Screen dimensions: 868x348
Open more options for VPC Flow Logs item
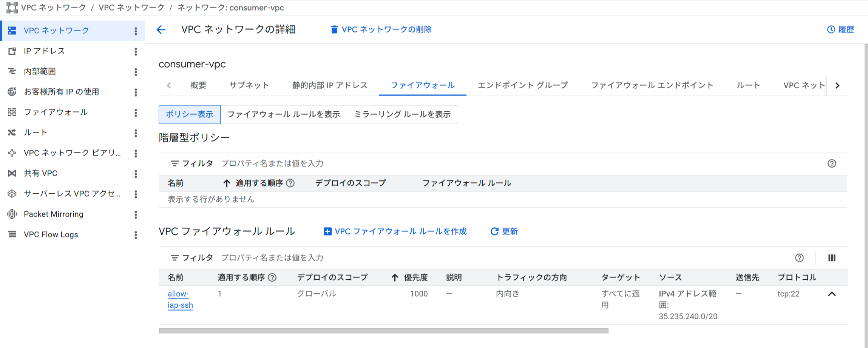click(136, 235)
